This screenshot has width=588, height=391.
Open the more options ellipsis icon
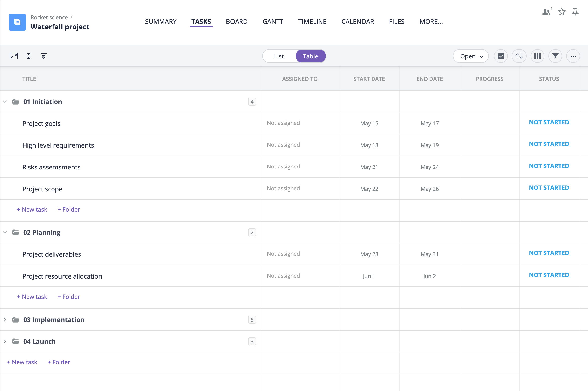(x=573, y=56)
